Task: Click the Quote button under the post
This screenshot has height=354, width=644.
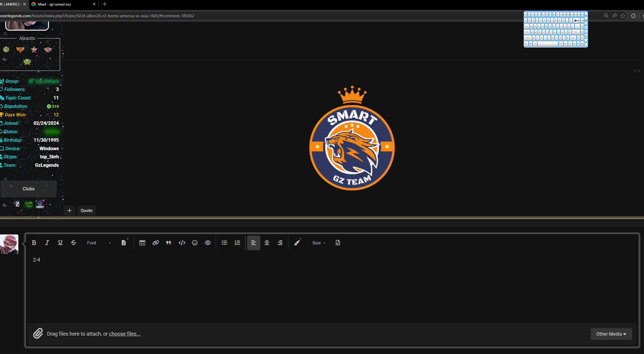Action: [x=87, y=211]
